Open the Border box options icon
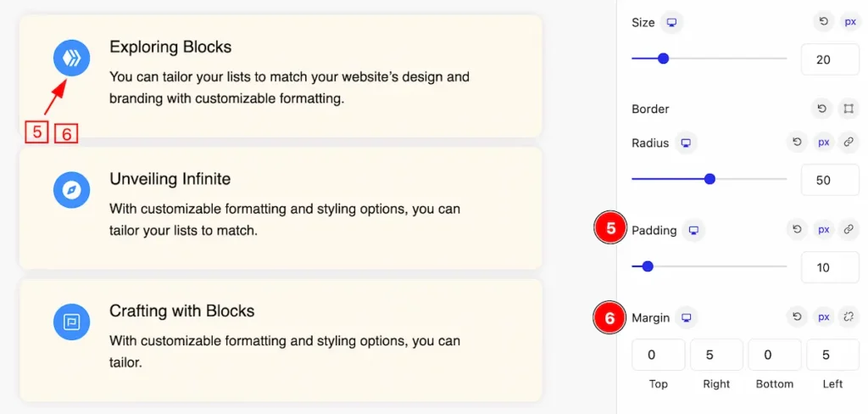Screen dimensions: 868x414 848,109
